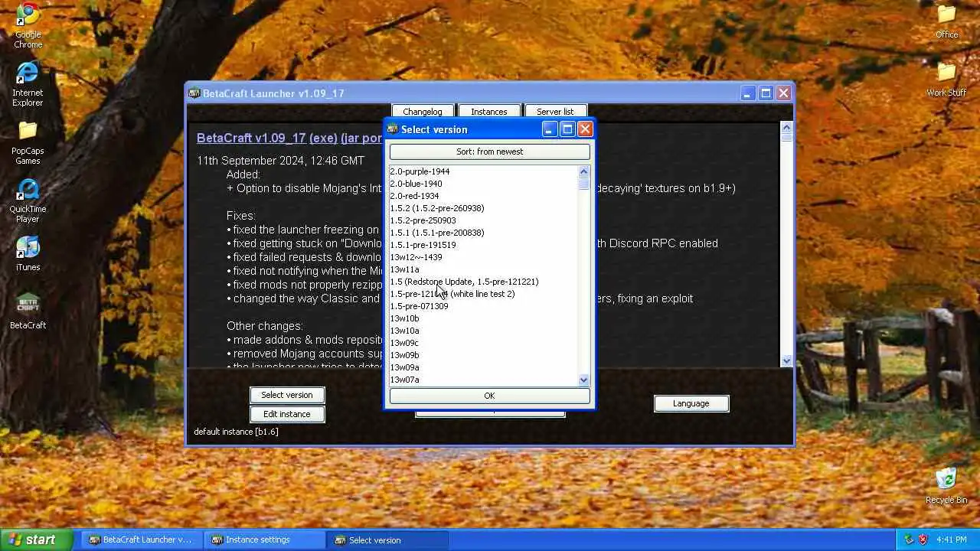Click version list scrollbar up arrow
This screenshot has height=551, width=980.
584,171
